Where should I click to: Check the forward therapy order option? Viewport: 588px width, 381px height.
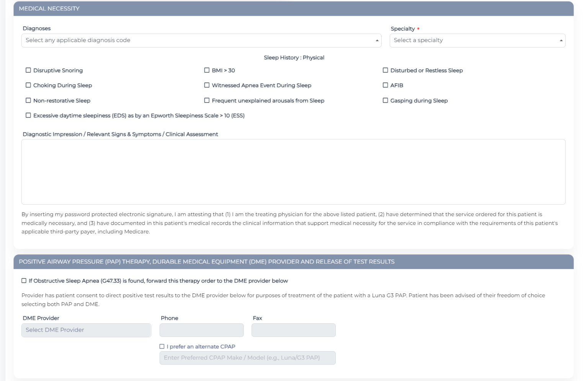pyautogui.click(x=24, y=280)
